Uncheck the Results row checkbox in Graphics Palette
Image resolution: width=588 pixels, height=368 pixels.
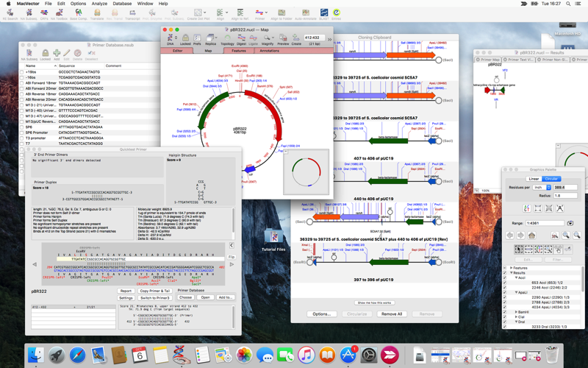505,272
